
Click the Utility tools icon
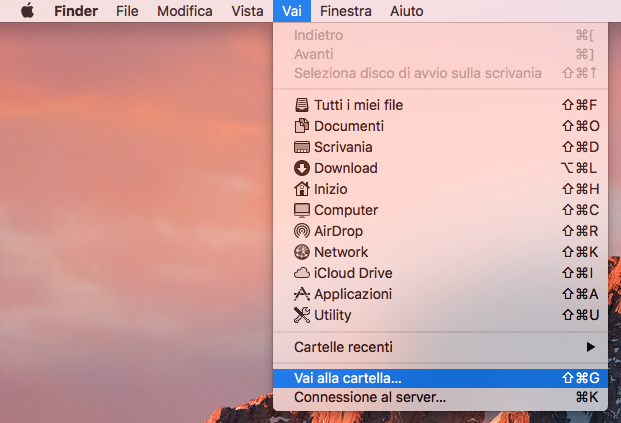click(x=302, y=315)
